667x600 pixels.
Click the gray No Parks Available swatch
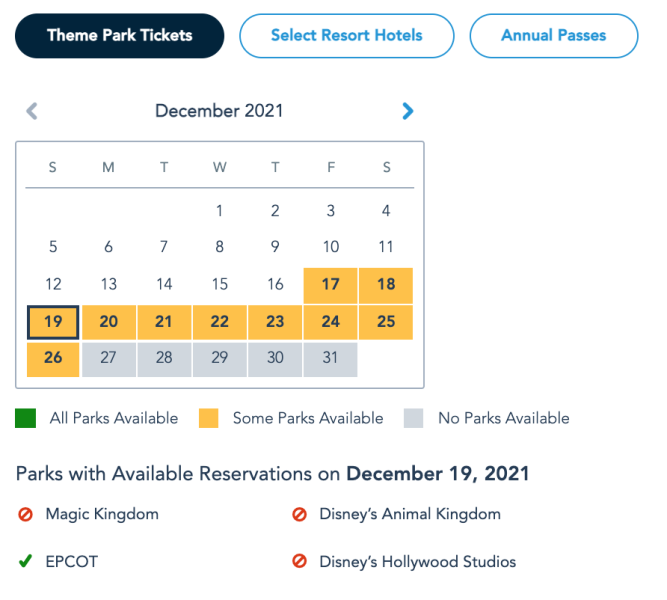click(414, 418)
